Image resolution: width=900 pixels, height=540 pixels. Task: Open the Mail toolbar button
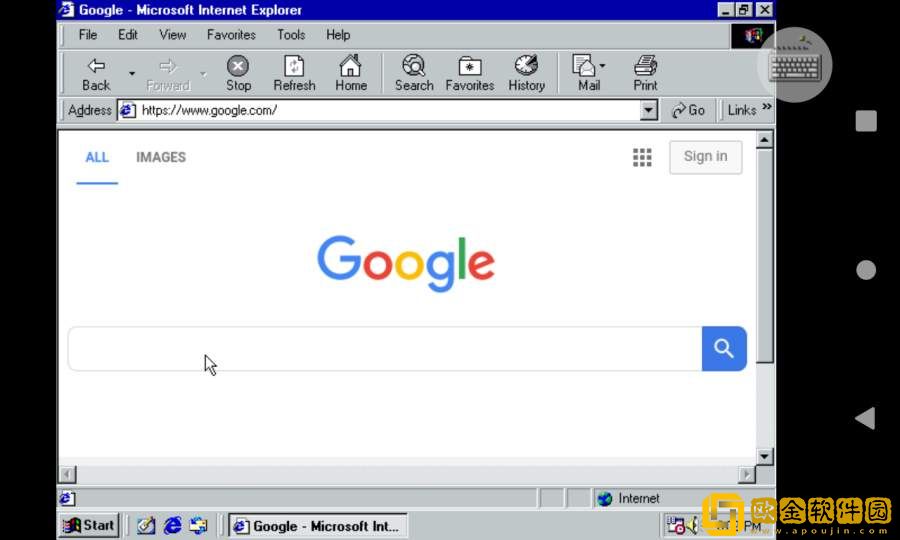coord(584,73)
